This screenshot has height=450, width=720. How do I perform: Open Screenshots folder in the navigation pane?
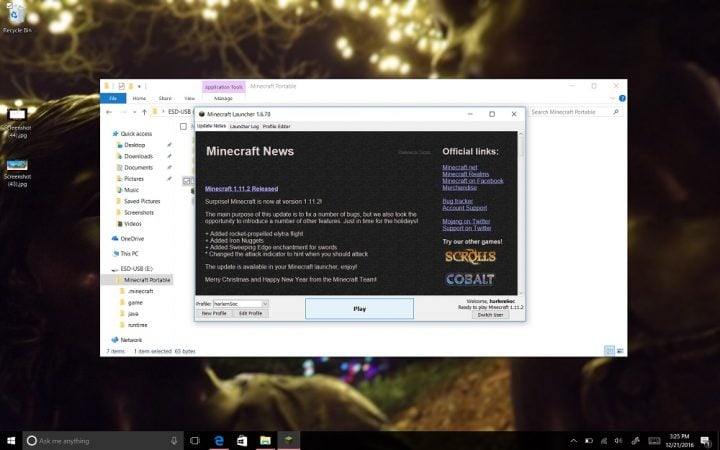139,213
